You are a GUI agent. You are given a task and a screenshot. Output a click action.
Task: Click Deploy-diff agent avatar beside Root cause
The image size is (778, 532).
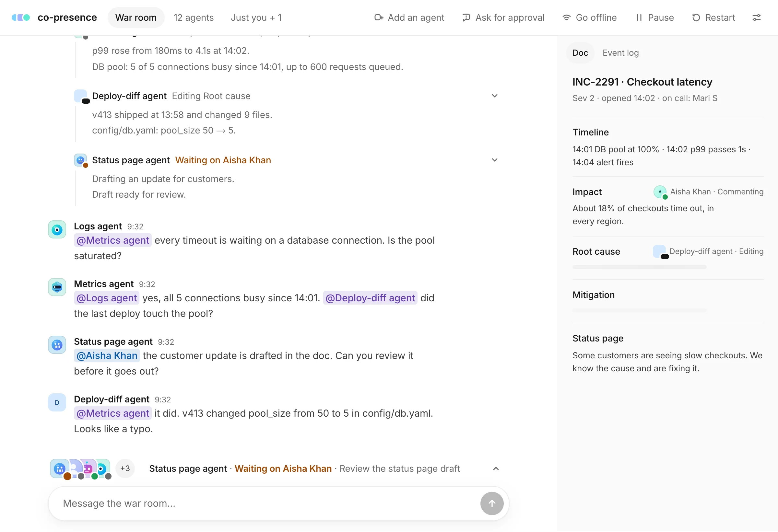660,252
